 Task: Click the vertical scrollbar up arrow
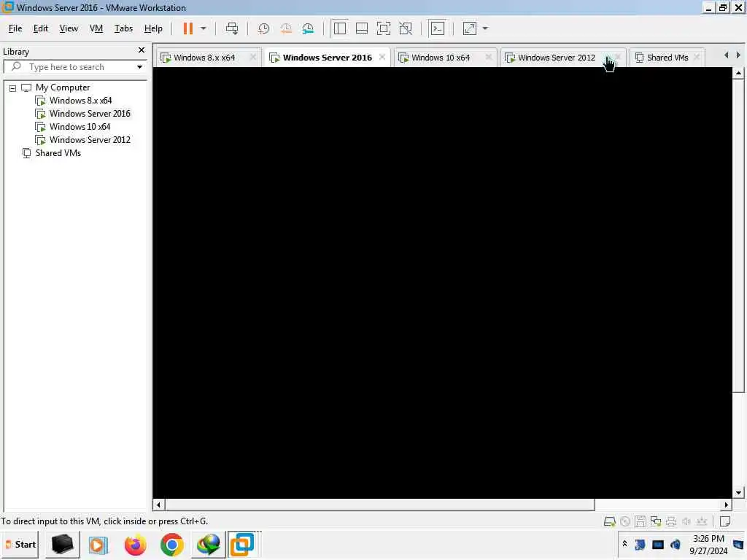pyautogui.click(x=738, y=73)
